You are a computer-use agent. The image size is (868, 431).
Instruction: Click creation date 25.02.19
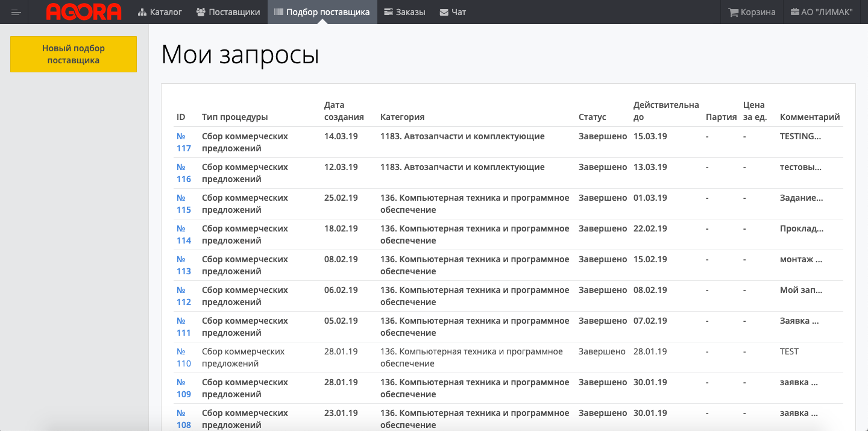coord(341,198)
